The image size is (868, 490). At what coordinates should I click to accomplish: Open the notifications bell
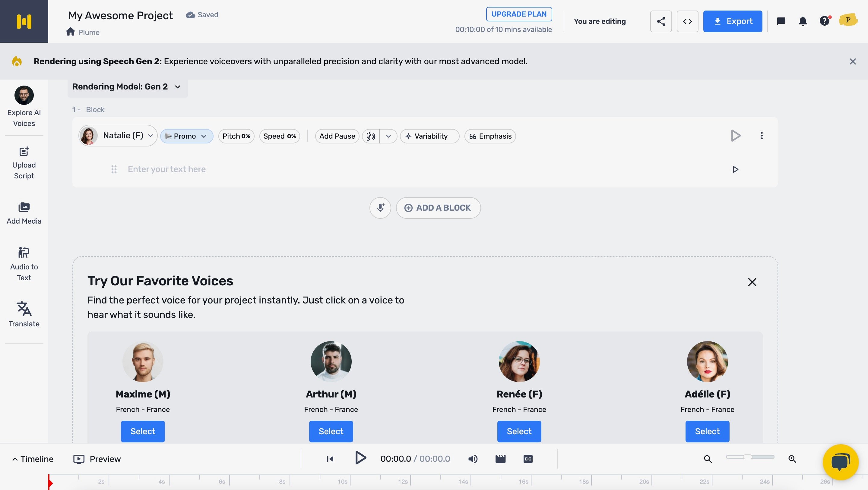click(803, 21)
